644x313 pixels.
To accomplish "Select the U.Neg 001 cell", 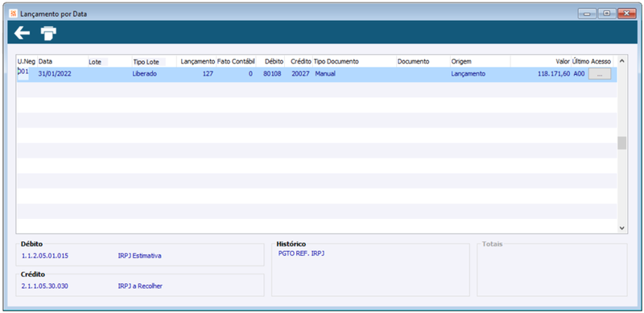I will point(23,72).
